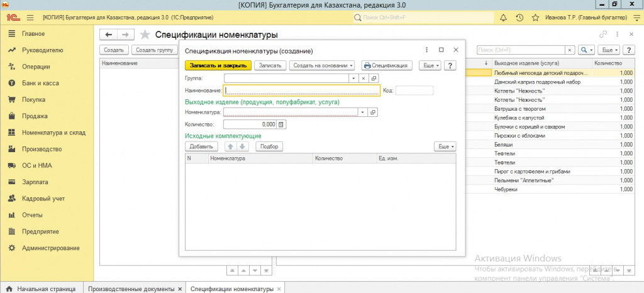Open the Администрирование section
Screen dimensions: 644x293
pos(50,248)
